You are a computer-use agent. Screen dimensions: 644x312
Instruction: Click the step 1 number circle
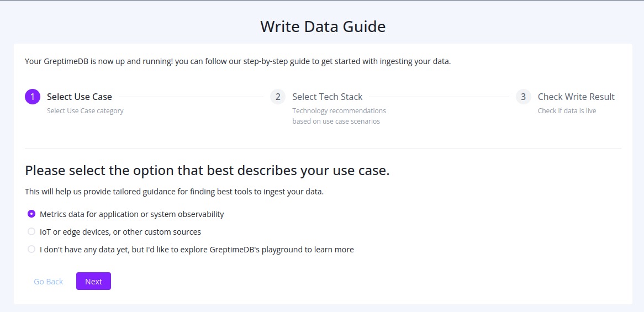(33, 97)
